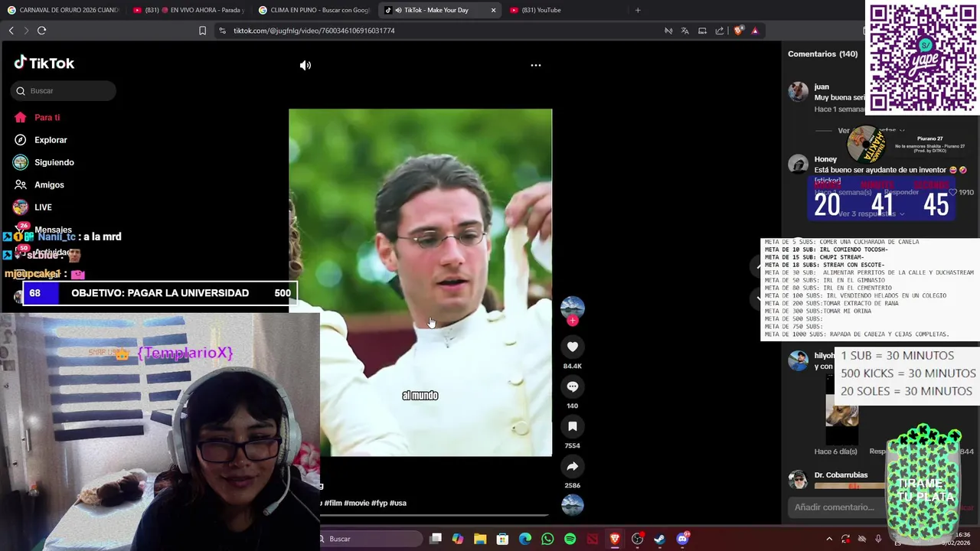
Task: Open Discord from taskbar
Action: (682, 539)
